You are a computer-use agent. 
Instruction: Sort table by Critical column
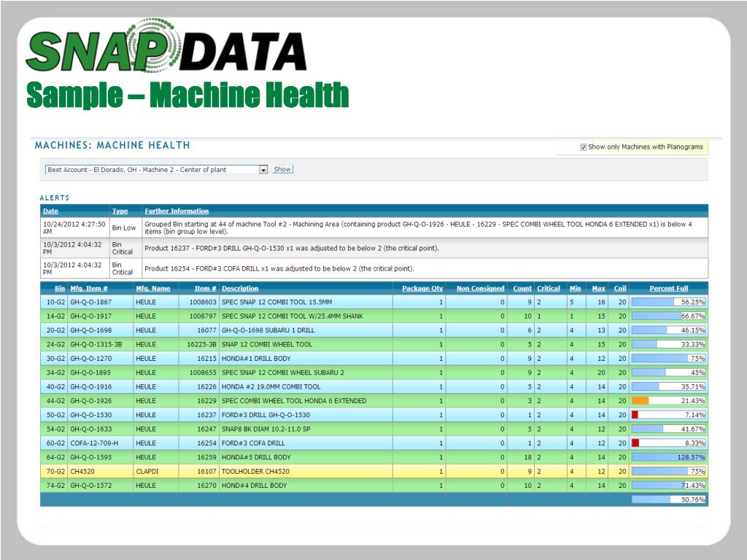(549, 288)
